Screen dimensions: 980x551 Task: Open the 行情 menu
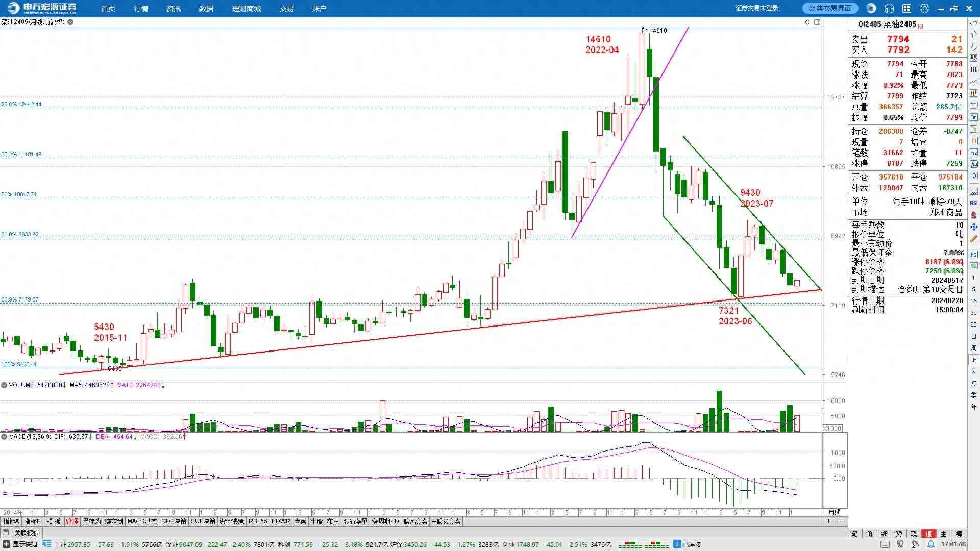point(140,9)
